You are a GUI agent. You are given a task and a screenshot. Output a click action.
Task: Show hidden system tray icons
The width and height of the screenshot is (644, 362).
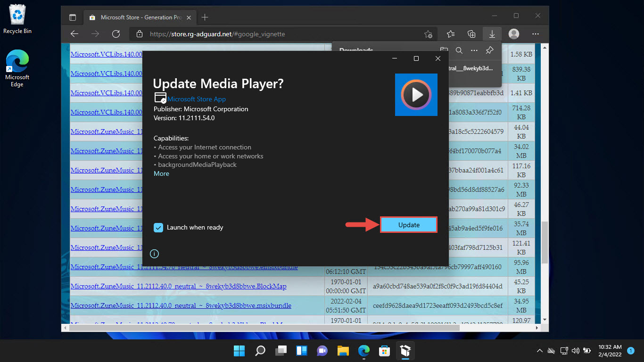pos(539,351)
